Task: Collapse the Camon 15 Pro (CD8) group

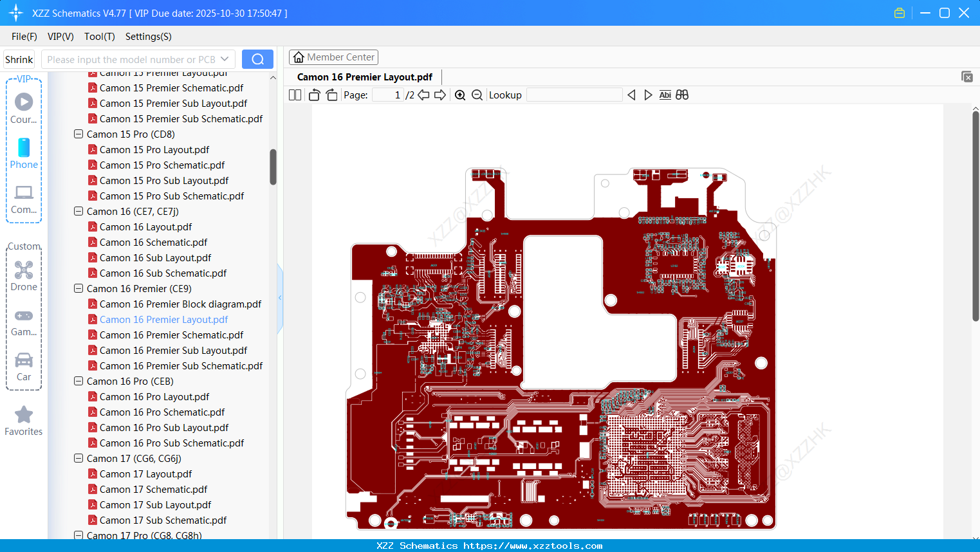Action: pos(78,134)
